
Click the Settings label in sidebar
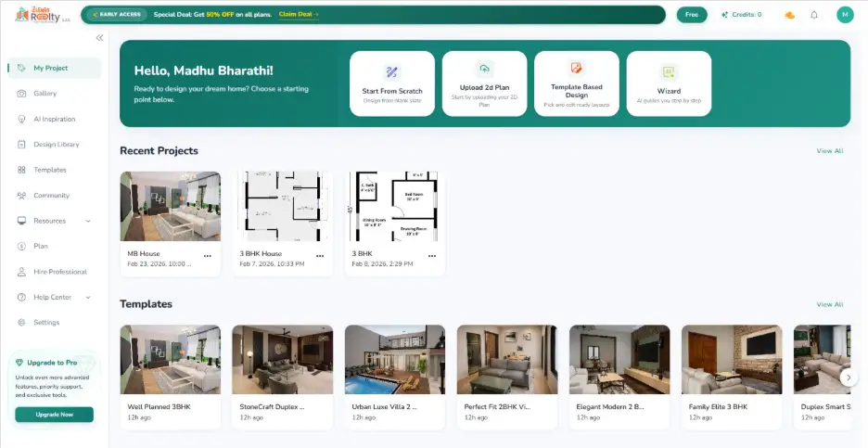tap(46, 322)
